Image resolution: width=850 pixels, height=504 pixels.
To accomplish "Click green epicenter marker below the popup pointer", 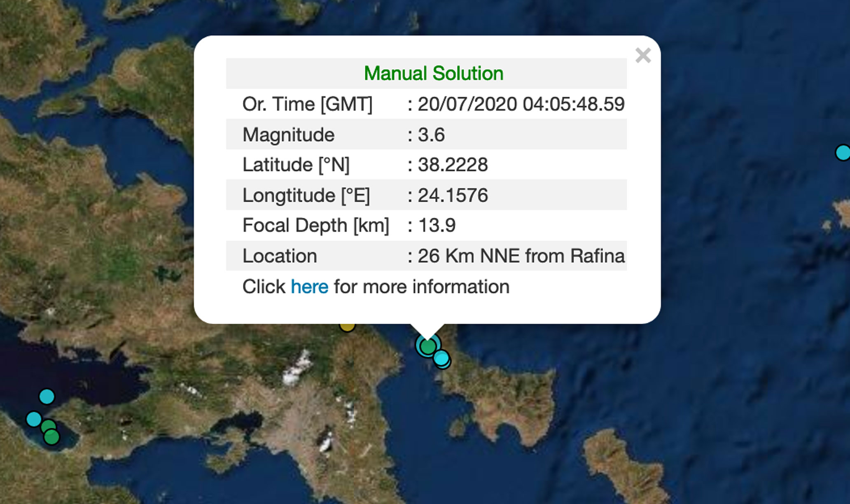I will point(428,346).
